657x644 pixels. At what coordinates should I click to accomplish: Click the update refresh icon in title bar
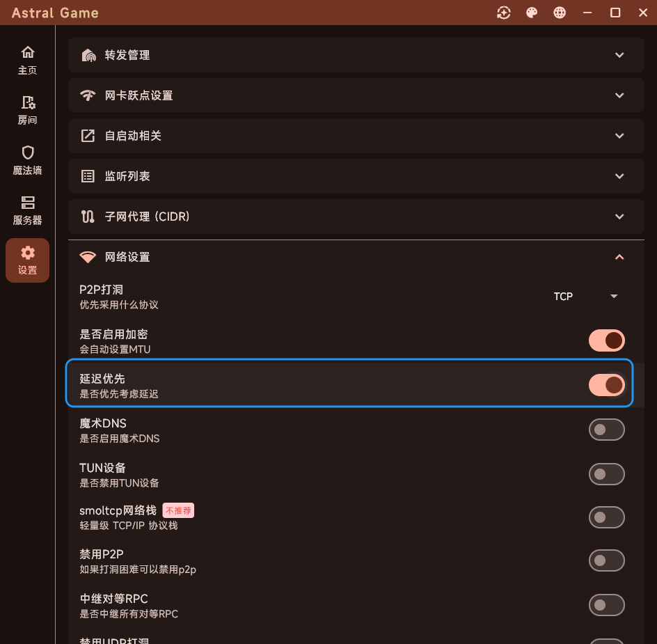tap(504, 13)
